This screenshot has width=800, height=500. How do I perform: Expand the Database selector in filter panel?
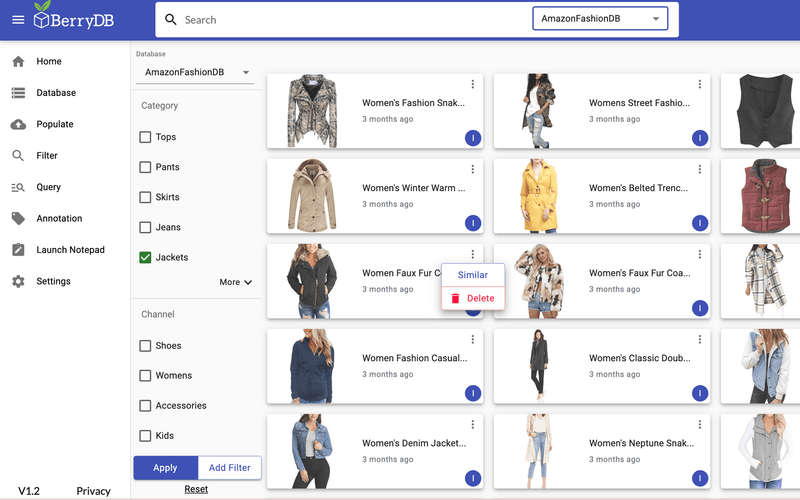coord(198,73)
